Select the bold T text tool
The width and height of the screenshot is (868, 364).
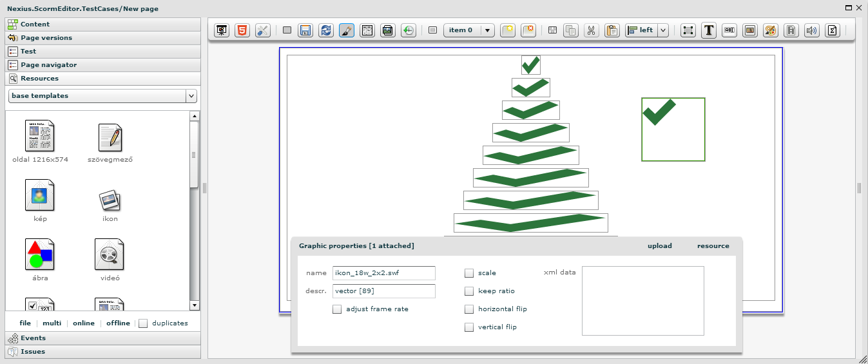pos(709,30)
